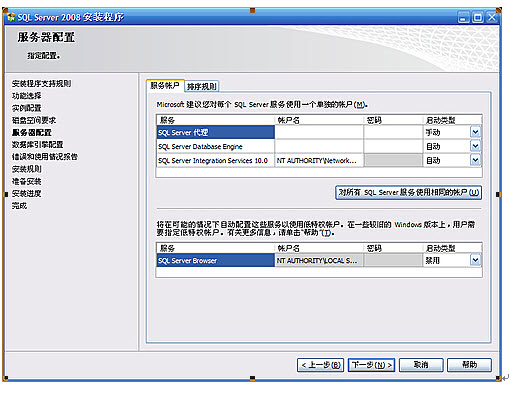Minimize the SQL Server 2008 setup window

[x=463, y=17]
